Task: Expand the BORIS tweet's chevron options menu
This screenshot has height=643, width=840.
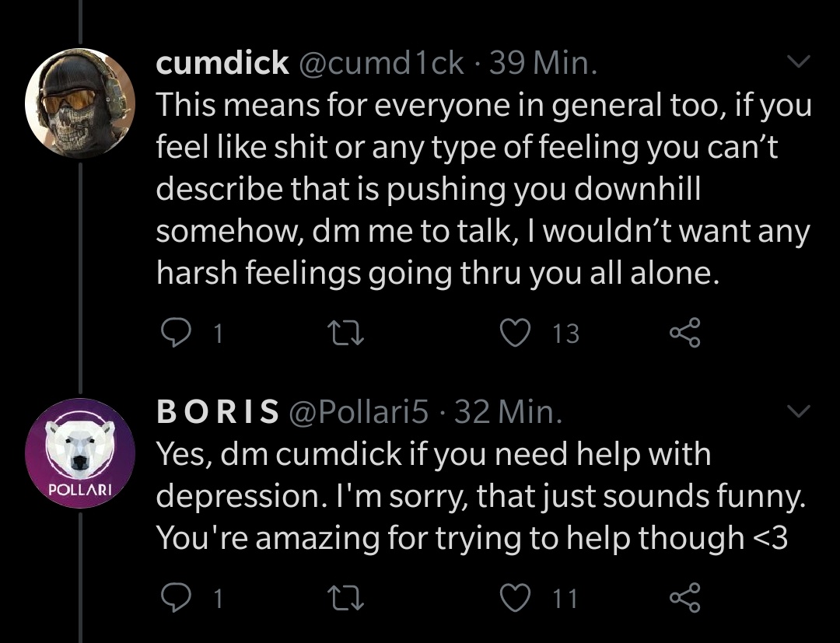Action: pyautogui.click(x=798, y=411)
